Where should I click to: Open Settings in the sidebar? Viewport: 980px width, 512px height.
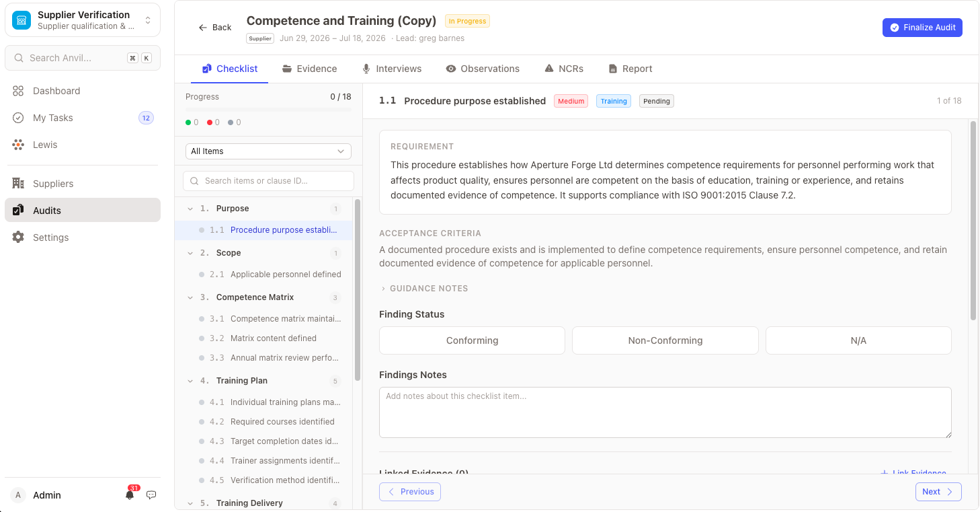(83, 237)
